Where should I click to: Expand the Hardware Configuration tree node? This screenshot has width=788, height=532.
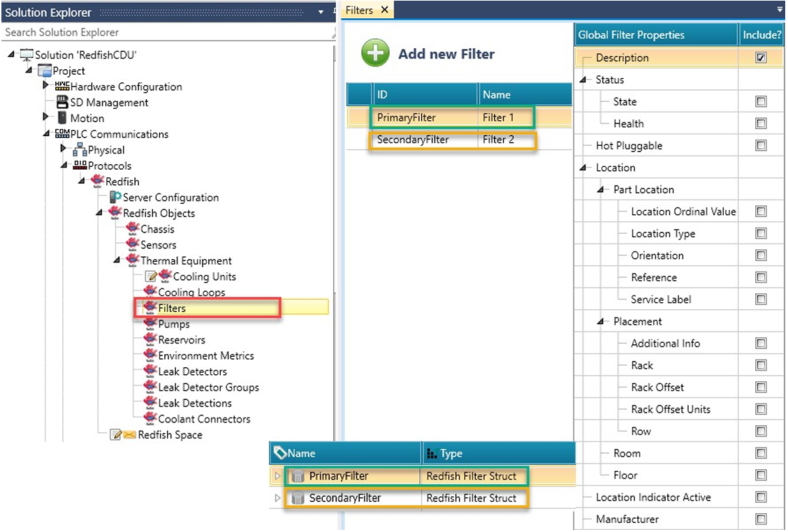pyautogui.click(x=47, y=87)
